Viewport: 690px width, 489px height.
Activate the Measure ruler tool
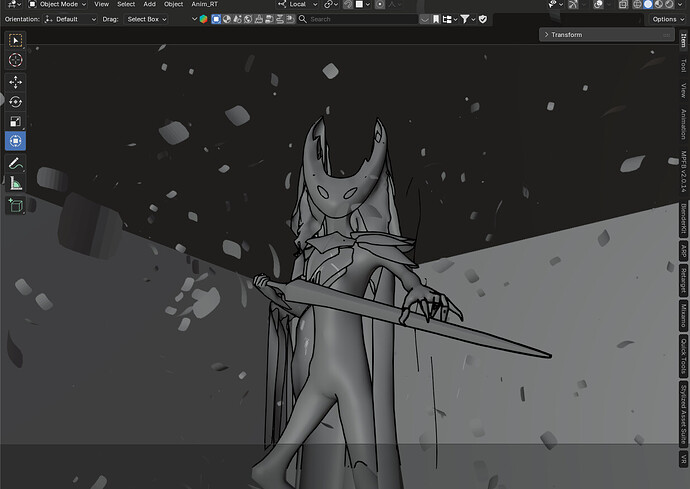click(15, 184)
